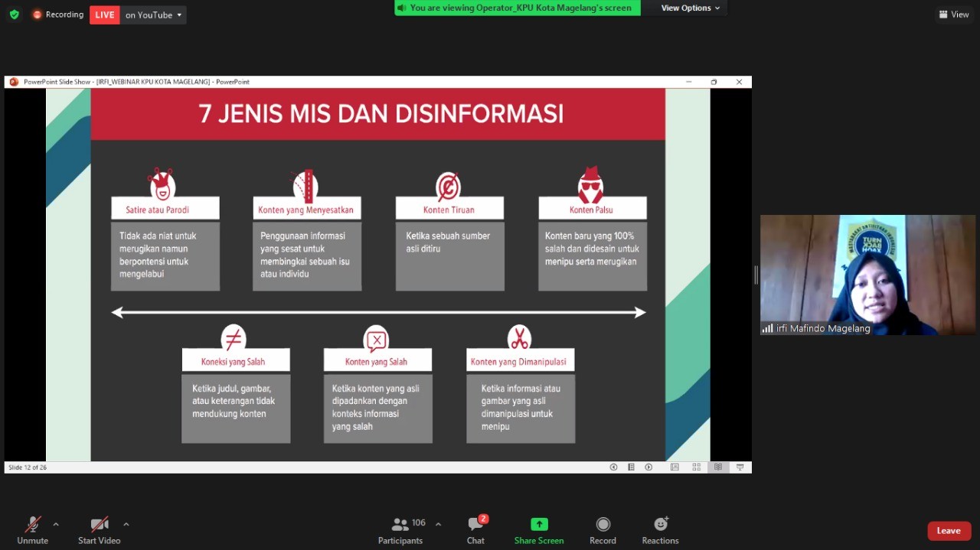Click the green encryption shield icon
This screenshot has height=550, width=980.
tap(14, 15)
